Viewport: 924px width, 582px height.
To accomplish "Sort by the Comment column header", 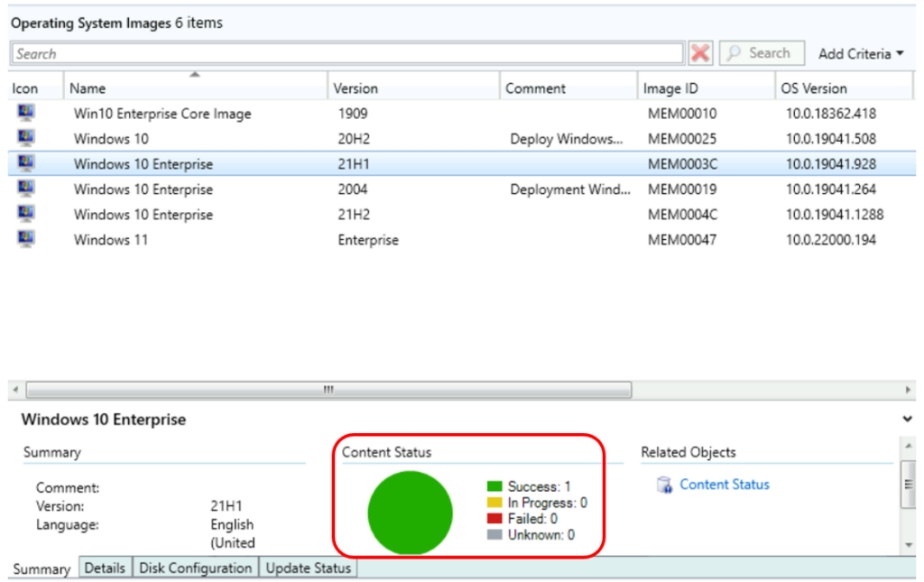I will [x=568, y=88].
